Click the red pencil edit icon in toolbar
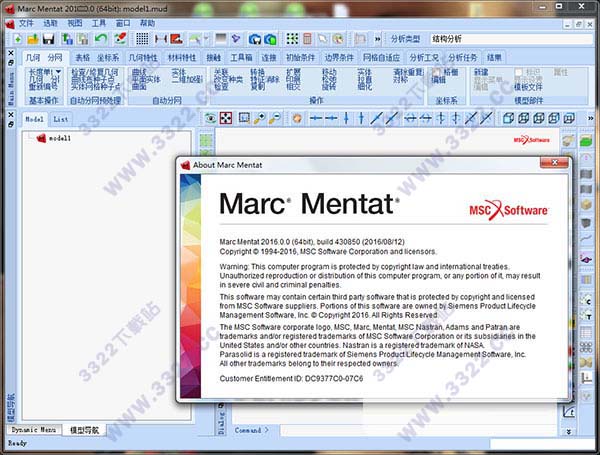Viewport: 600px width, 455px height. coord(120,39)
